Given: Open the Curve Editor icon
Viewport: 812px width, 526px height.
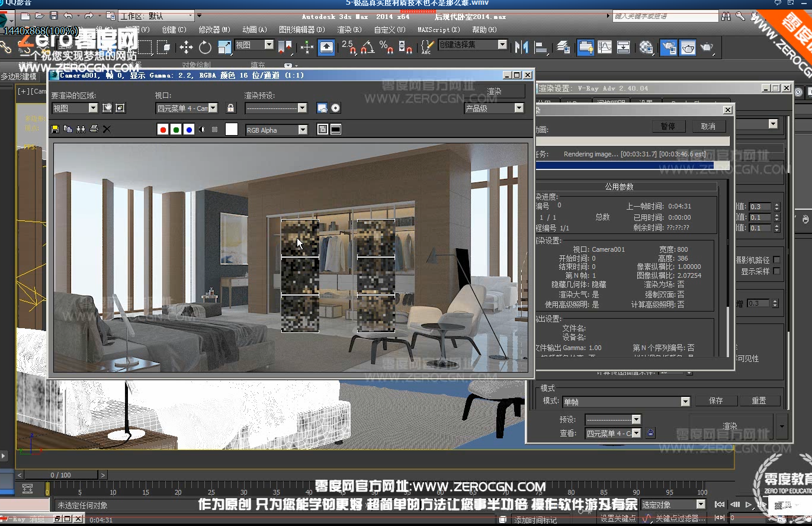Looking at the screenshot, I should (605, 47).
